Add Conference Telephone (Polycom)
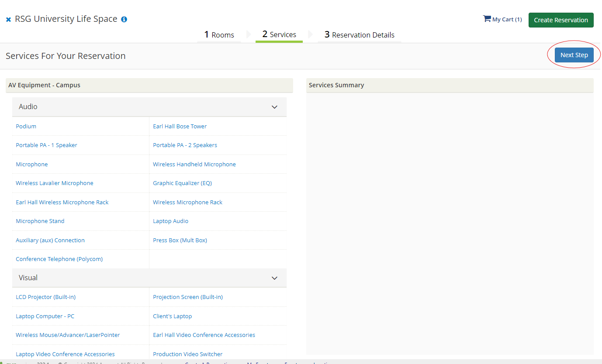 click(x=59, y=259)
